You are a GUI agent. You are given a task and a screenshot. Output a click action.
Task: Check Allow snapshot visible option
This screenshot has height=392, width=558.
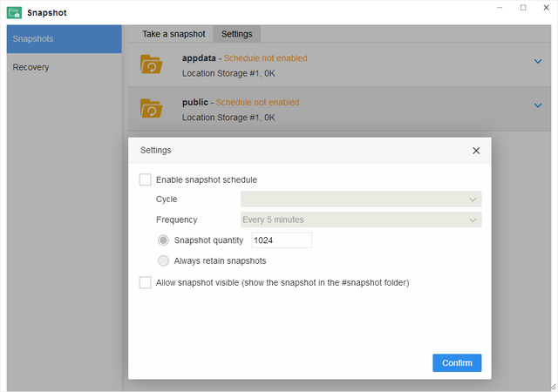tap(146, 282)
